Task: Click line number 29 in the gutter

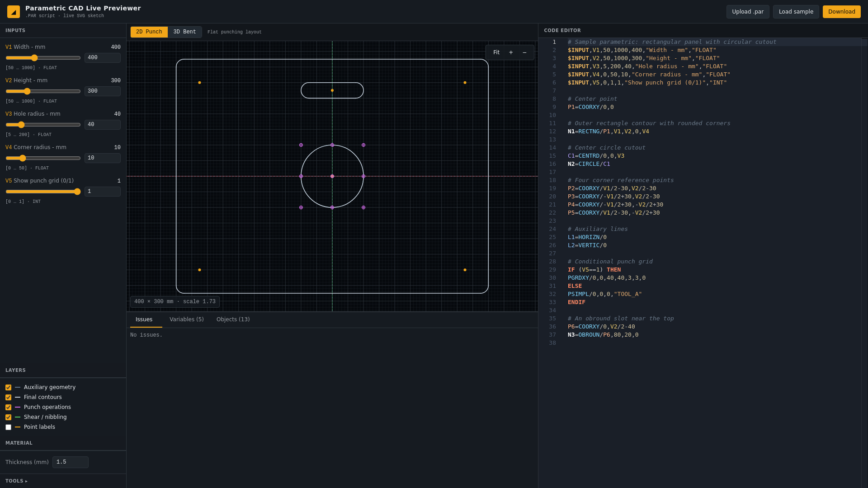Action: click(x=552, y=270)
